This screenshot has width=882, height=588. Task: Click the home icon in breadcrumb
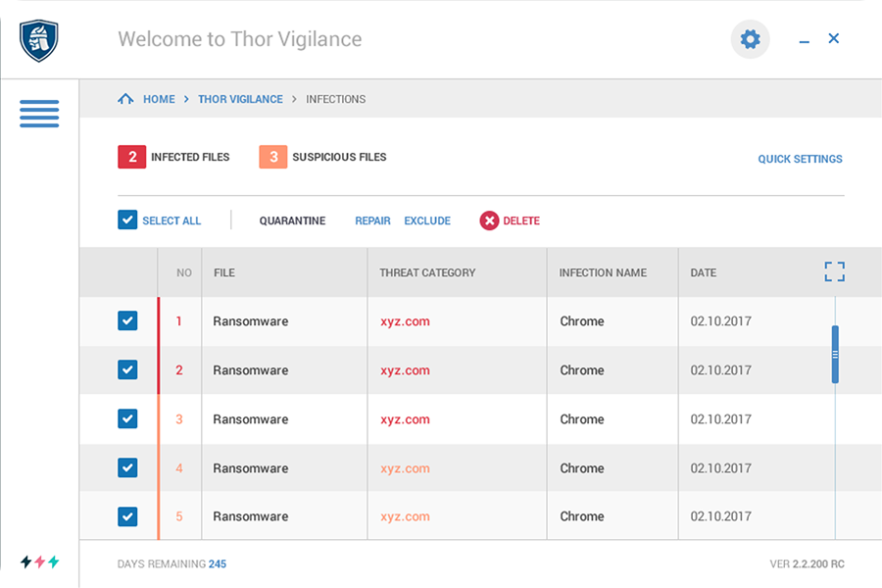pos(125,99)
